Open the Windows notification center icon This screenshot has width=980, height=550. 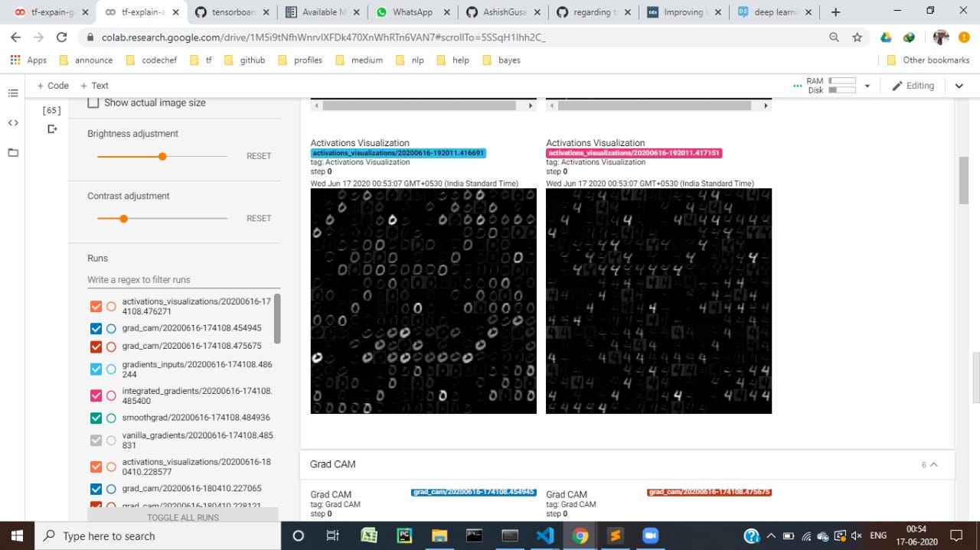[x=955, y=535]
